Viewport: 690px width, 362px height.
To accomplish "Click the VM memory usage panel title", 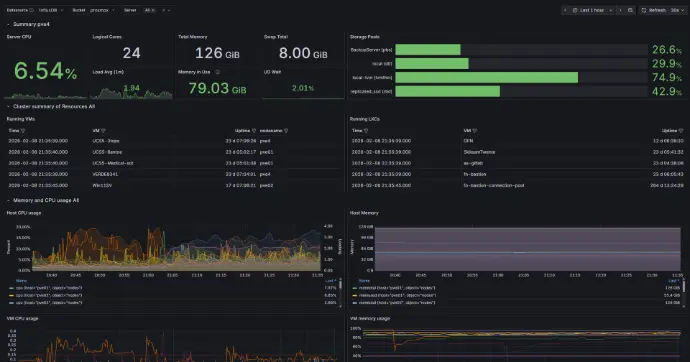I will pos(370,318).
